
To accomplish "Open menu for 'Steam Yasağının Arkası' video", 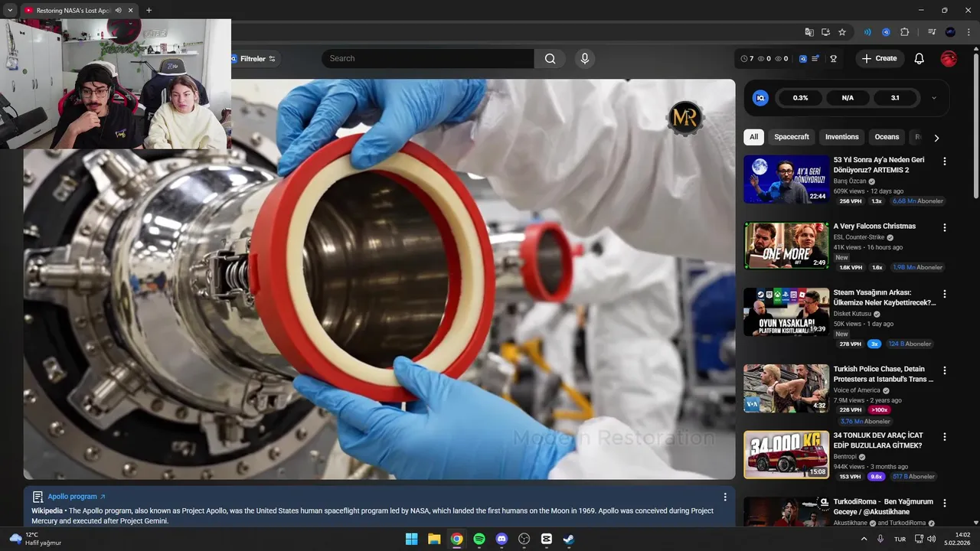I will [944, 294].
